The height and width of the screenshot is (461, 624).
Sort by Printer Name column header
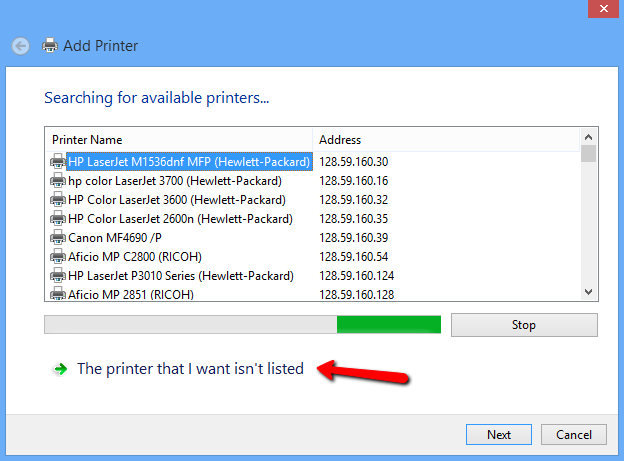click(179, 140)
